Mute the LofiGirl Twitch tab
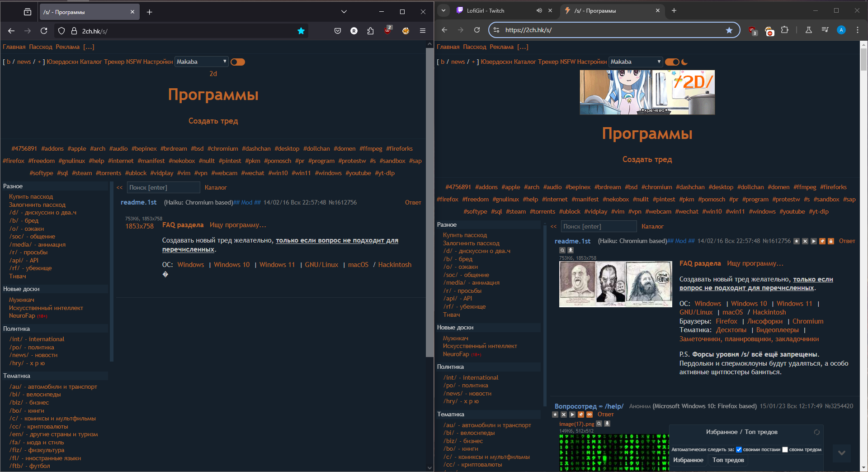The image size is (868, 472). pos(539,10)
